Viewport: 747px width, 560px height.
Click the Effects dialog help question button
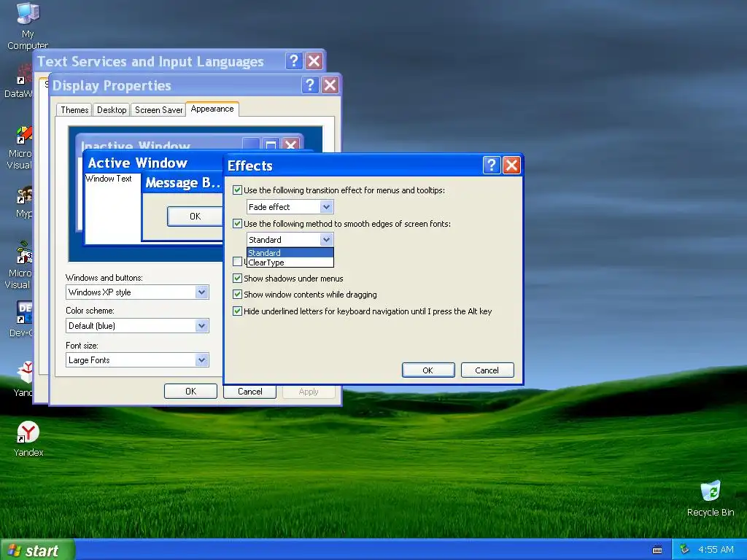coord(492,166)
